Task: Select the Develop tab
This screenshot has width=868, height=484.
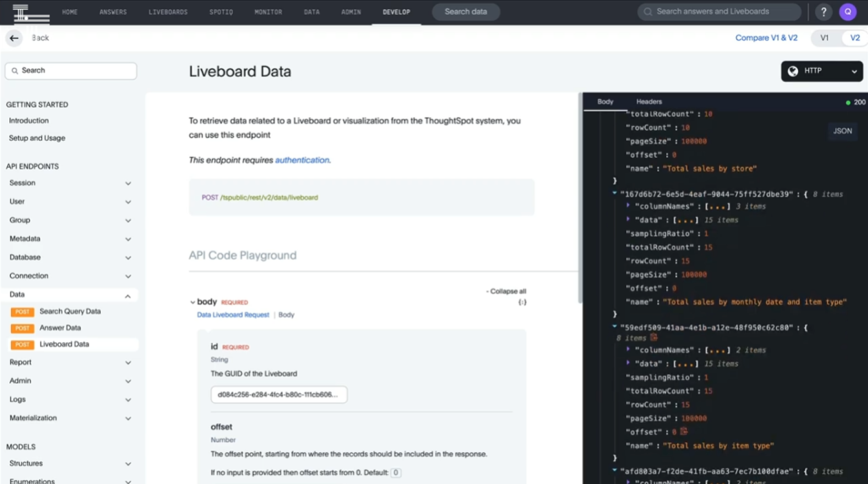Action: click(x=396, y=12)
